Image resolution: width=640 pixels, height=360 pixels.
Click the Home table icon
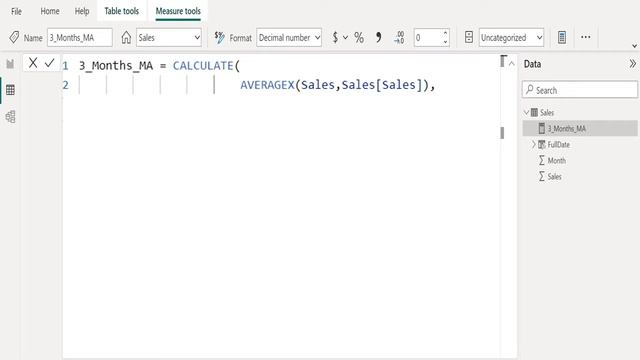tap(126, 38)
